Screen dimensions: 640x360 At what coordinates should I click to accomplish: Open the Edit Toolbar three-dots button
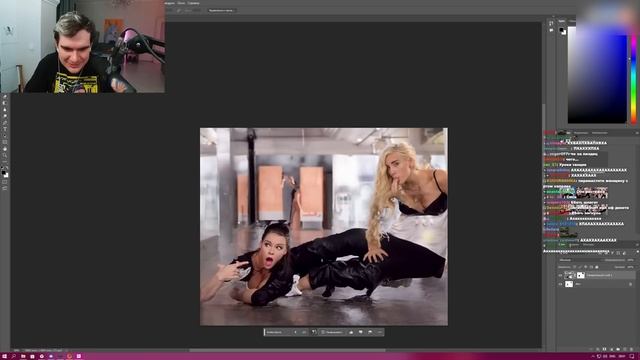(5, 161)
